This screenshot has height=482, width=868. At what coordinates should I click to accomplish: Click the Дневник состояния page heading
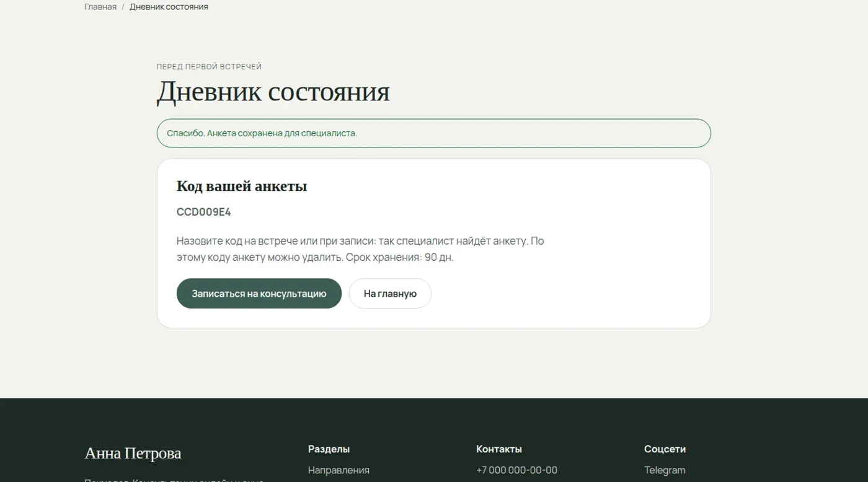pyautogui.click(x=273, y=92)
